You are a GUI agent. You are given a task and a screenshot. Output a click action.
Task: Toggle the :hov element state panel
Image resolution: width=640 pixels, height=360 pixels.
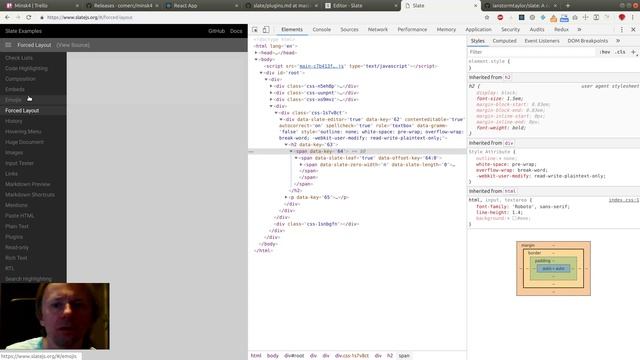(605, 52)
